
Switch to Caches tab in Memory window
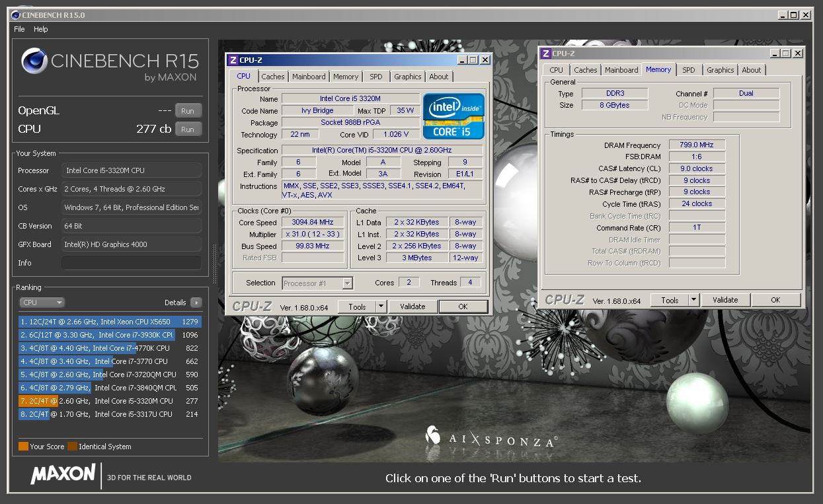coord(586,70)
